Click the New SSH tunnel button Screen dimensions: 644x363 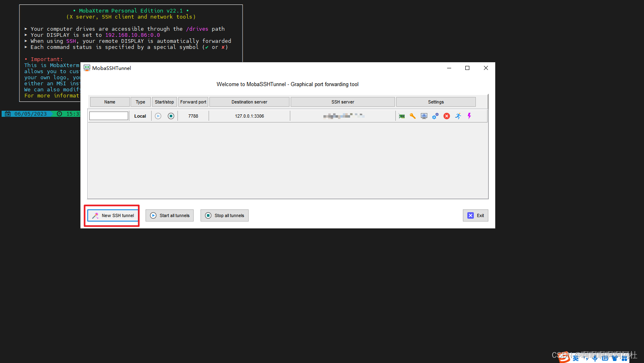point(113,215)
